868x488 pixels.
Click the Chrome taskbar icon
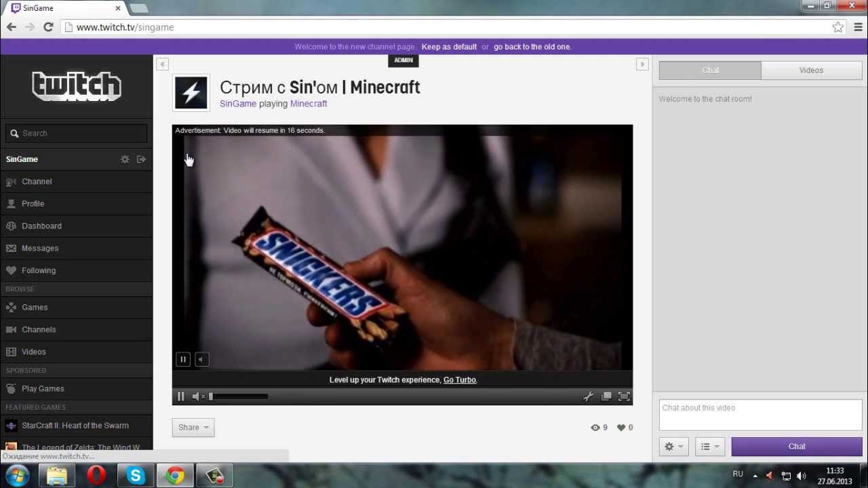[x=175, y=476]
